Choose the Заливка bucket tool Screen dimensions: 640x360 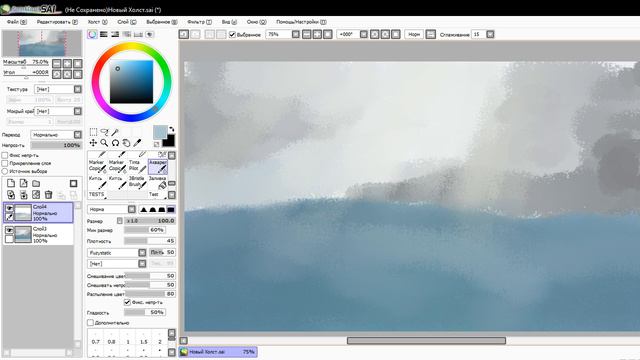point(158,182)
